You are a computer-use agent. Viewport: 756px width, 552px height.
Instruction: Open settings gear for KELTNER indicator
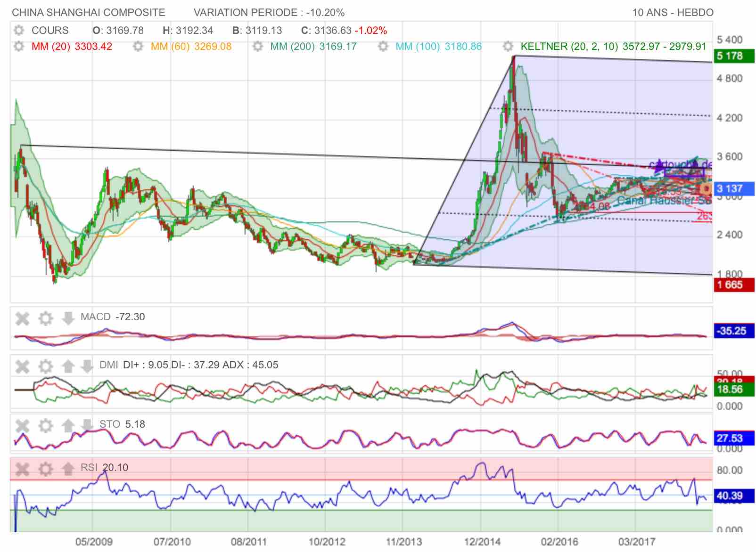pyautogui.click(x=508, y=47)
